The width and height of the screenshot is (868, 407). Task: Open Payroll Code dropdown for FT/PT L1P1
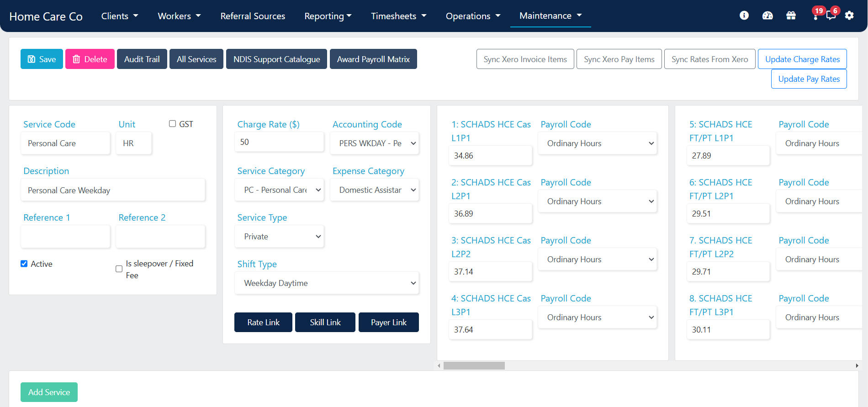(819, 143)
